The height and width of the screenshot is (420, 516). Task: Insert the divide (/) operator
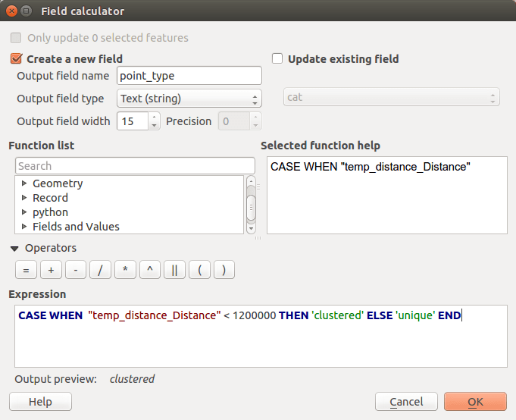100,270
